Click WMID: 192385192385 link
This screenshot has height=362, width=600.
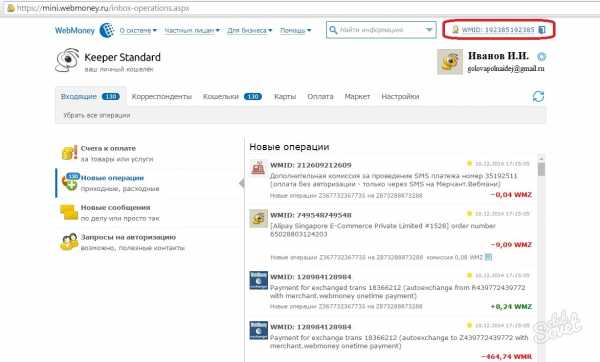point(498,29)
